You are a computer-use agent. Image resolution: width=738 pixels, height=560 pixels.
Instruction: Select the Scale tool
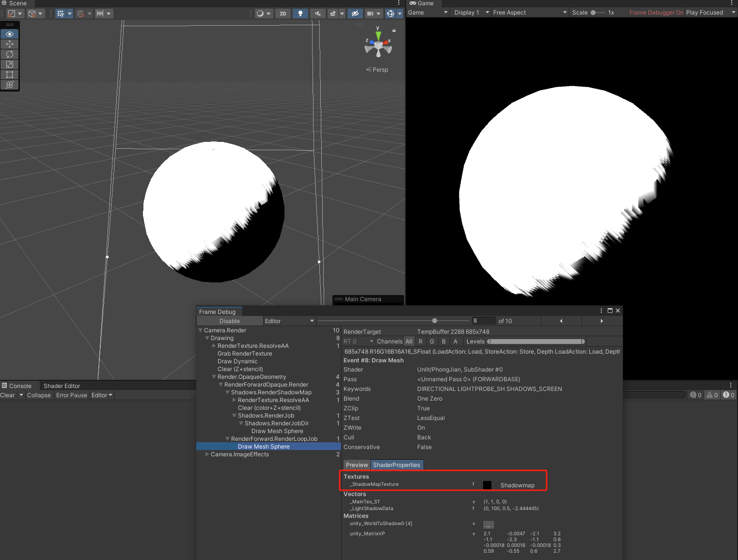coord(10,64)
